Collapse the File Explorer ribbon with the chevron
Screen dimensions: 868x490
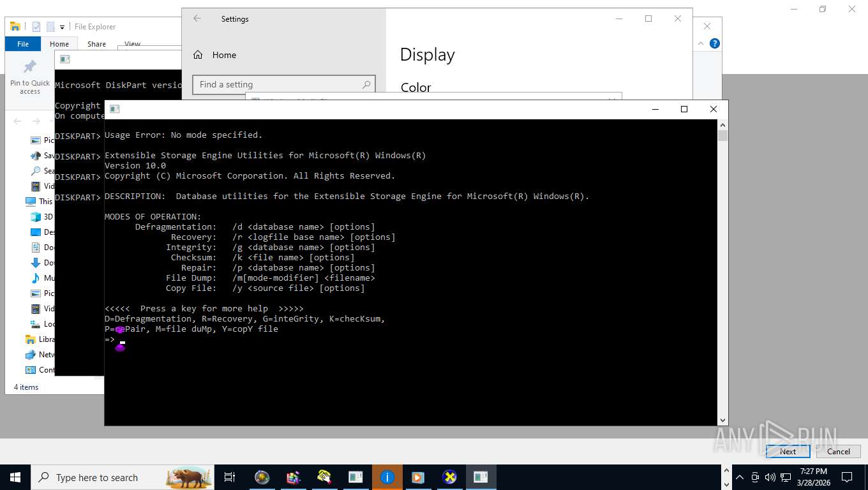[x=701, y=43]
